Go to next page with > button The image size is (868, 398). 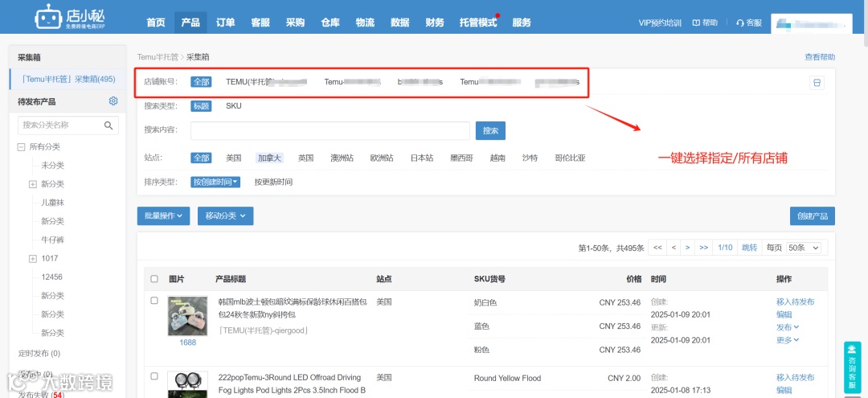pyautogui.click(x=687, y=248)
